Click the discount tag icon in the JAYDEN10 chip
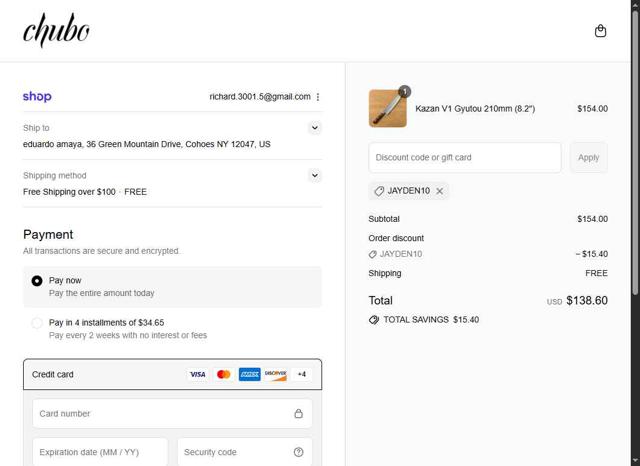The width and height of the screenshot is (640, 466). click(x=379, y=191)
